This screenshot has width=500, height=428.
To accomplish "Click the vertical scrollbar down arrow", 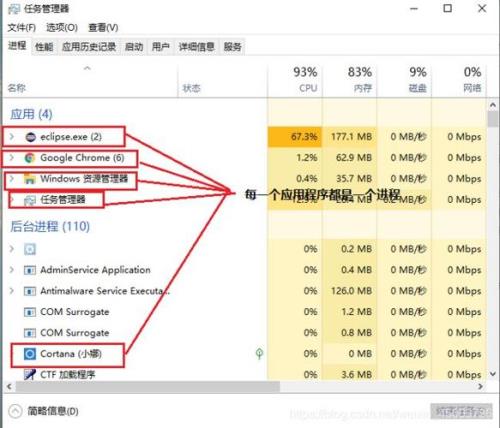I will coord(493,374).
